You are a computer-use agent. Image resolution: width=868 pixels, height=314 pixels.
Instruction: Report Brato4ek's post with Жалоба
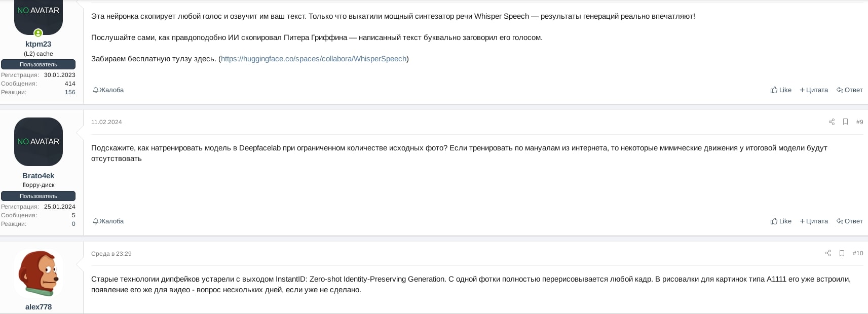(x=108, y=221)
